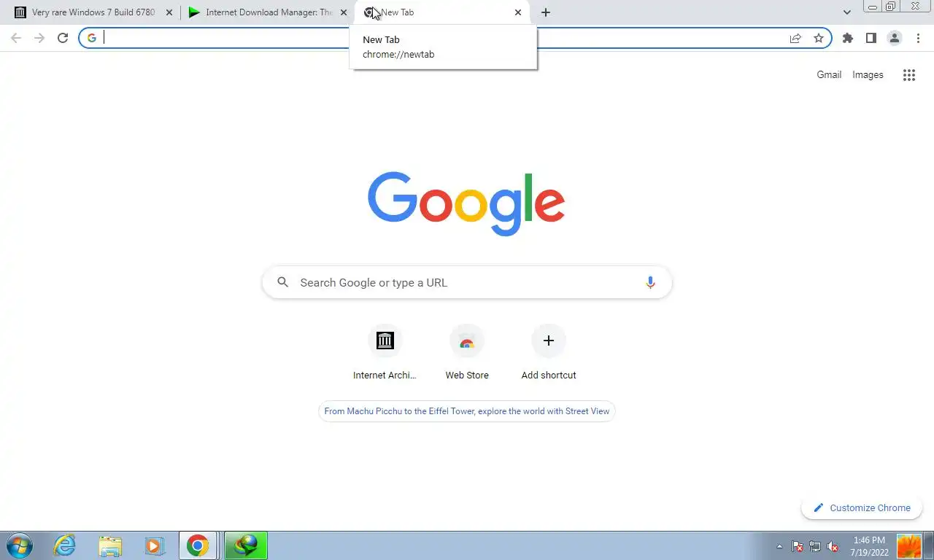The width and height of the screenshot is (934, 560).
Task: Share this page via address bar icon
Action: (795, 38)
